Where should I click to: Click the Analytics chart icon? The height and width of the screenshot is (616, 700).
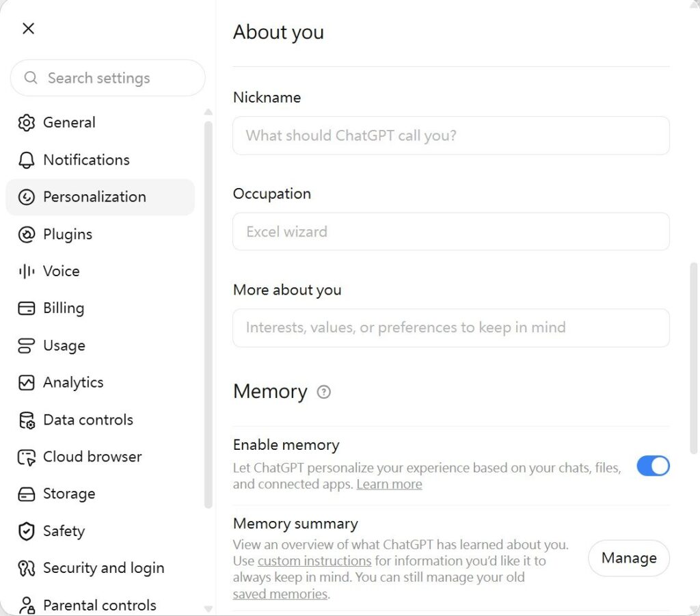coord(27,383)
